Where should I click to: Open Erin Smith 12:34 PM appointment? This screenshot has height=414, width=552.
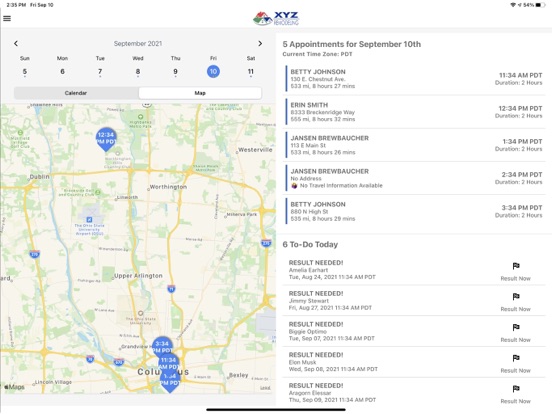[x=414, y=112]
